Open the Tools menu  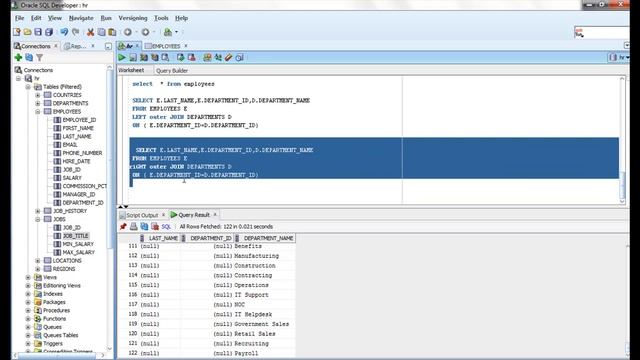[161, 18]
